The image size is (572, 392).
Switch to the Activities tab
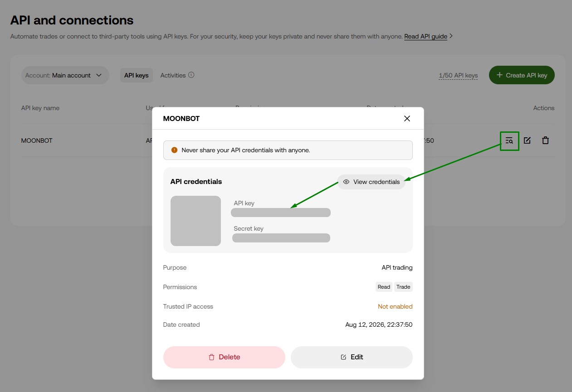click(x=173, y=75)
